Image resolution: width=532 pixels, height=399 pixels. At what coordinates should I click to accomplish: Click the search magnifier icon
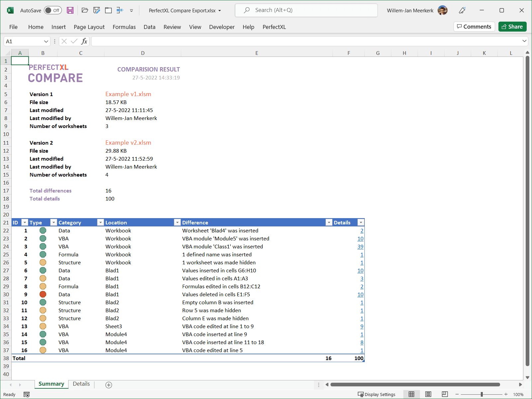247,10
